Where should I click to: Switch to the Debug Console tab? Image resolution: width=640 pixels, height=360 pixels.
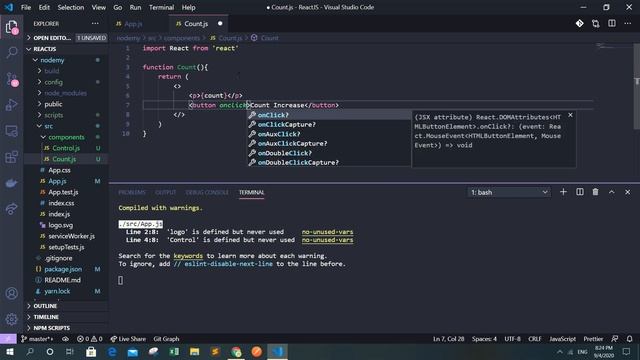[207, 192]
